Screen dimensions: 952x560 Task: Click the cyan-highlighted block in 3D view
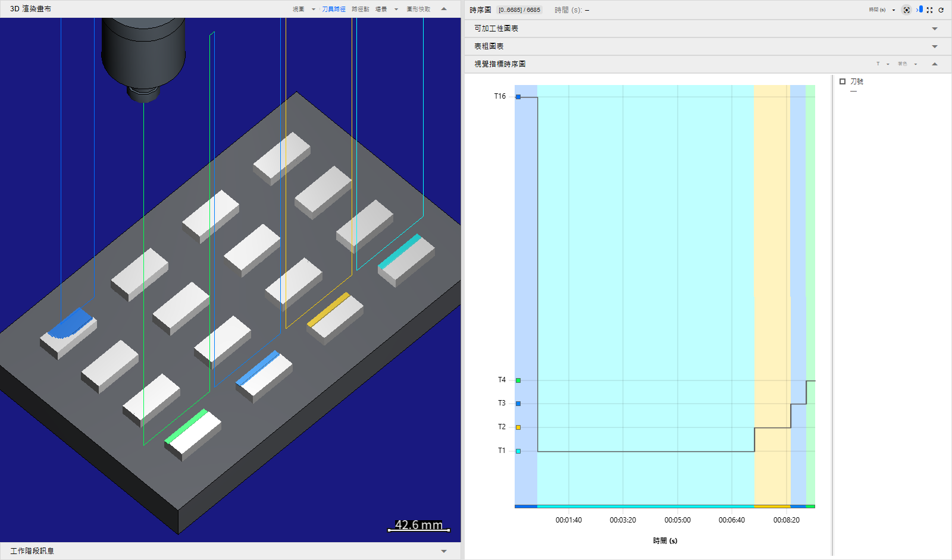pos(406,260)
